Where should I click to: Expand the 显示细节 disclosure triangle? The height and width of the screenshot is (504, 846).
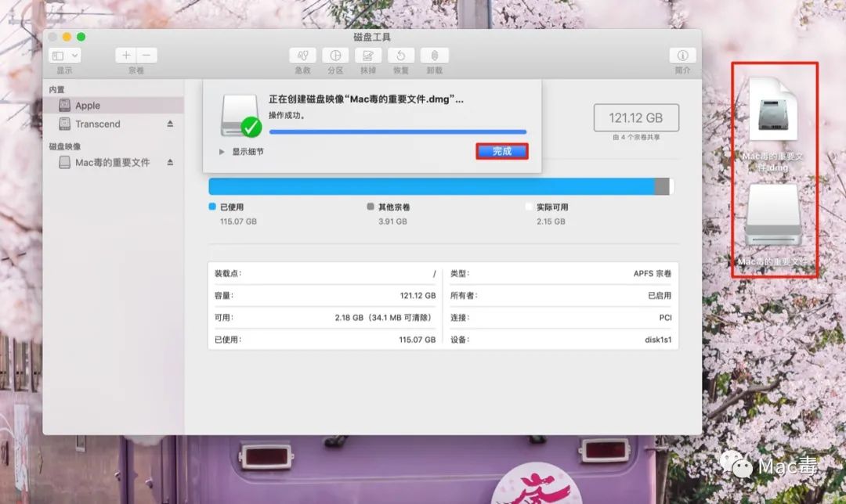pyautogui.click(x=222, y=152)
